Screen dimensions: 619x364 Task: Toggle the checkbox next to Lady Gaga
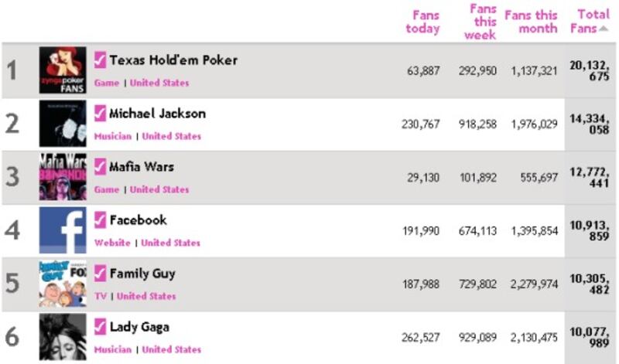point(100,327)
